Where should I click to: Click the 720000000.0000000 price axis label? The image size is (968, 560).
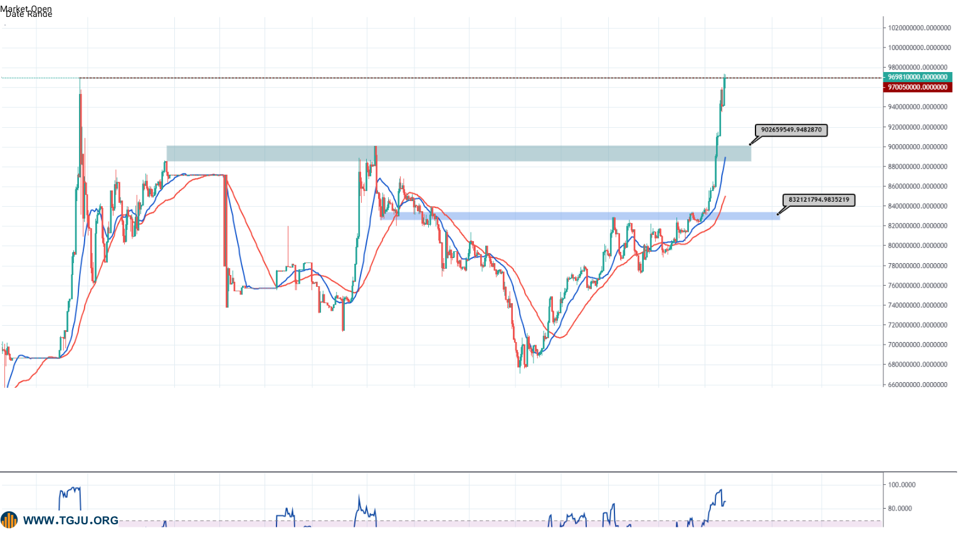point(917,325)
